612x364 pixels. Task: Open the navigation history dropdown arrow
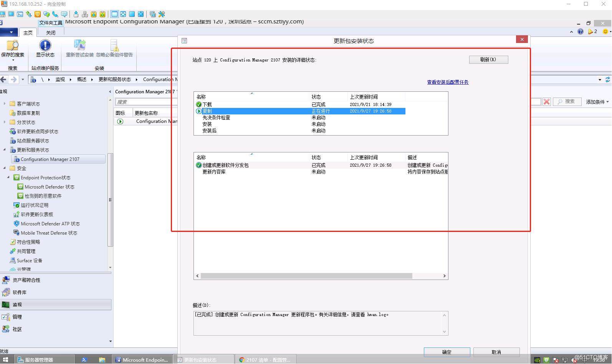pos(23,79)
